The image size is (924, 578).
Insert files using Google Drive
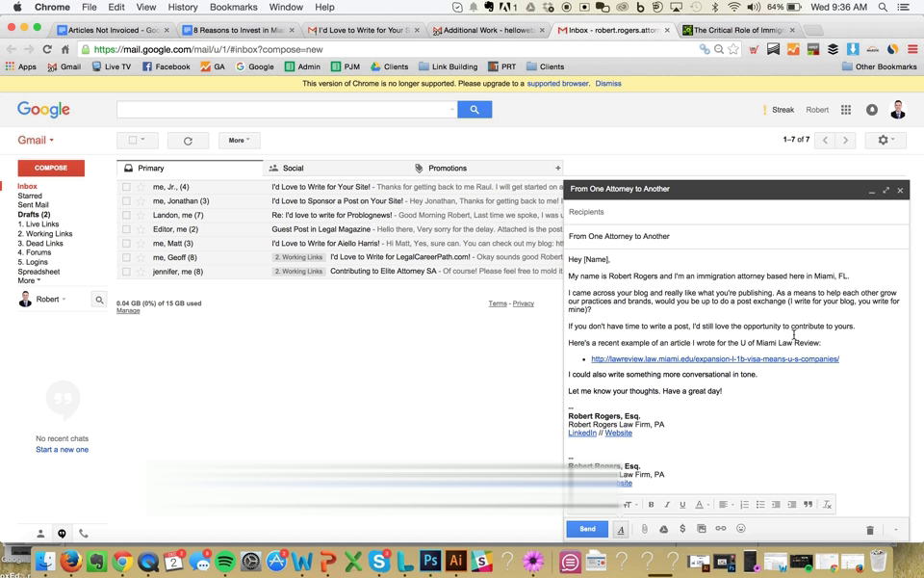tap(663, 529)
